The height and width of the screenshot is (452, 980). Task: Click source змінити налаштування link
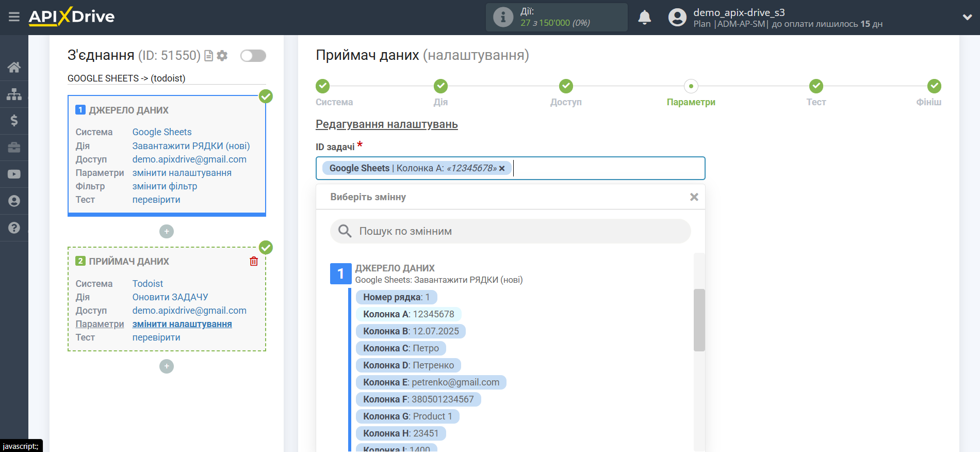(182, 173)
